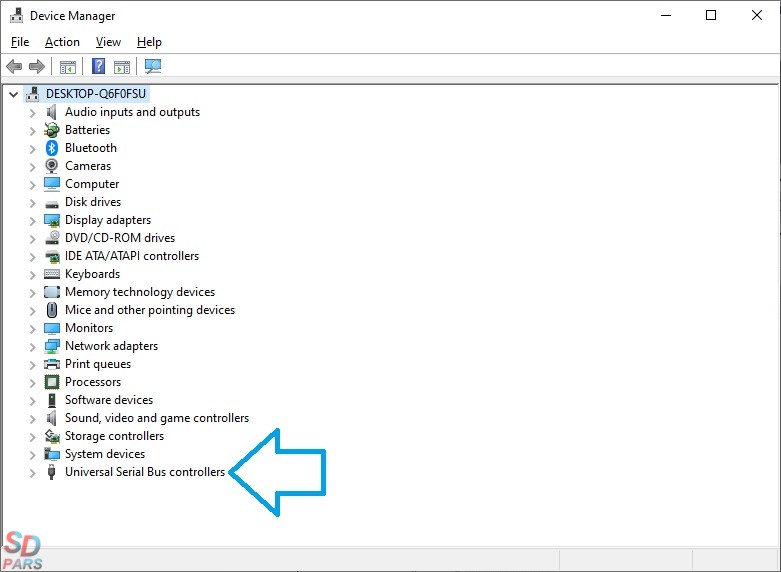Select the Bluetooth device category icon
This screenshot has width=781, height=572.
[x=52, y=148]
